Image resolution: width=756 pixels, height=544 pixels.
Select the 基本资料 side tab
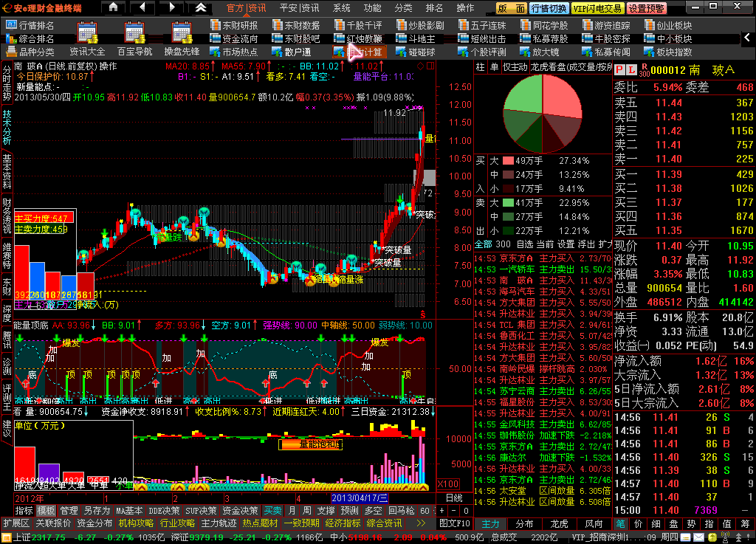pos(7,171)
